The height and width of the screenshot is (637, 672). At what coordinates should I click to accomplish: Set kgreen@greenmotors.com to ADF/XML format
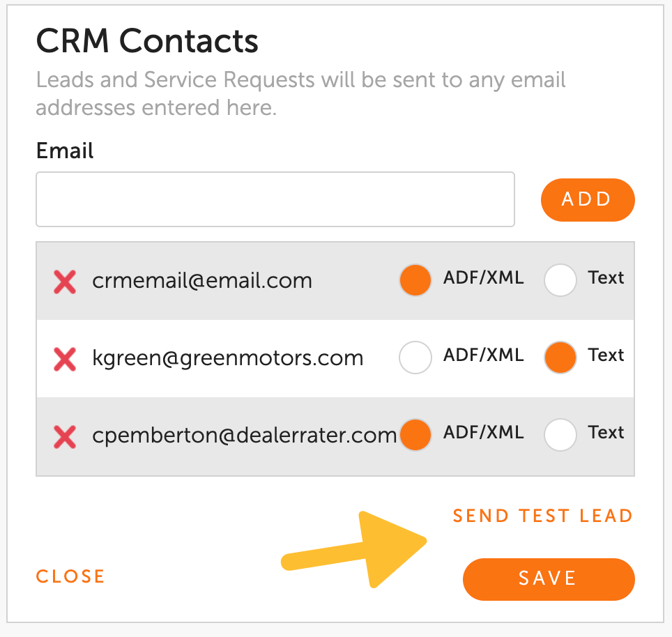tap(415, 358)
